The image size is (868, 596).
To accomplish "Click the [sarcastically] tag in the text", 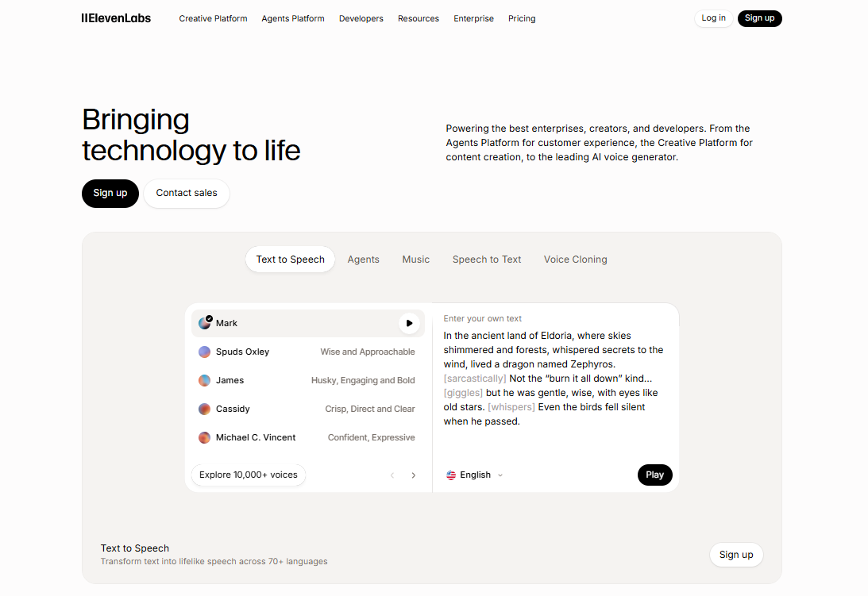I will click(x=475, y=379).
